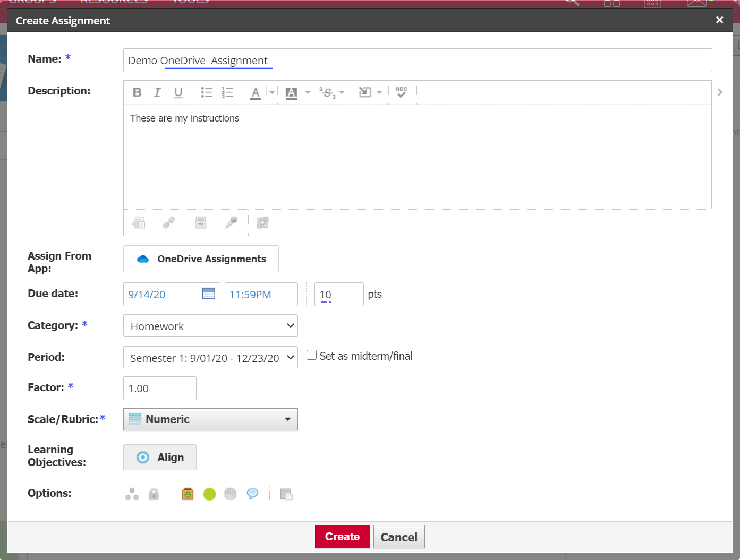Screen dimensions: 740x560
Task: Open OneDrive Assignments app button
Action: pyautogui.click(x=201, y=259)
